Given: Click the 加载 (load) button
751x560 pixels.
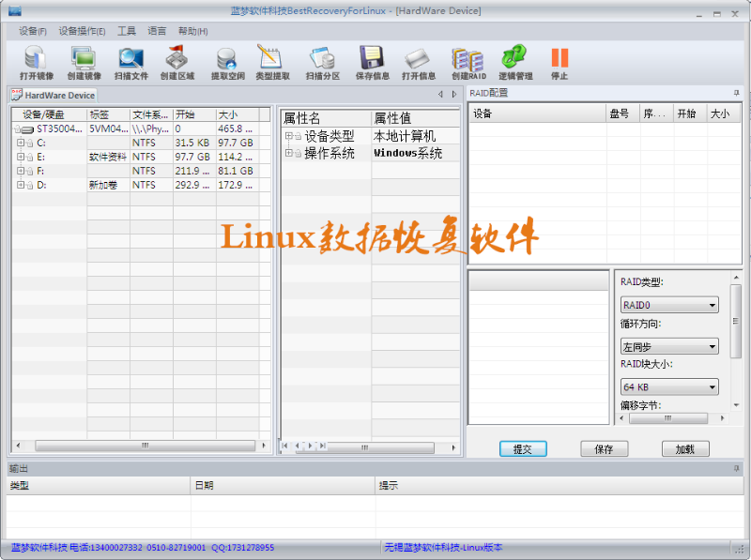Looking at the screenshot, I should [x=685, y=449].
